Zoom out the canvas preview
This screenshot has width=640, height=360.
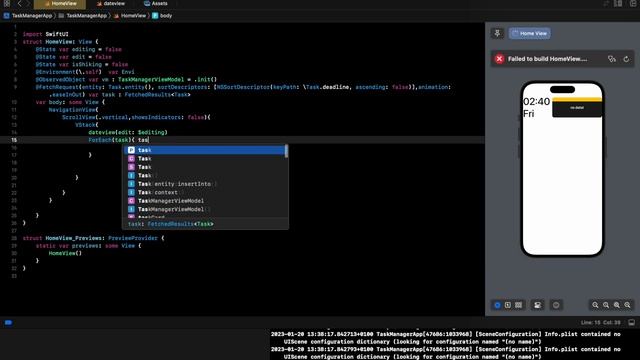[595, 305]
